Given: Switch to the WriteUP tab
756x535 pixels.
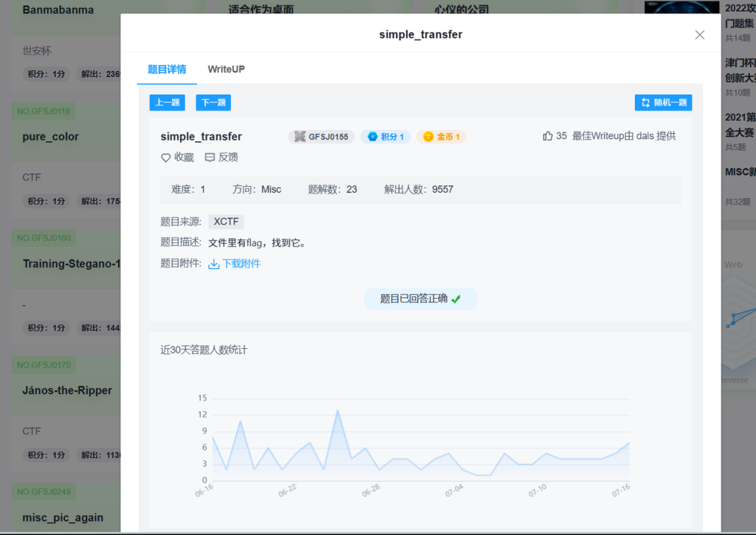Looking at the screenshot, I should [226, 69].
